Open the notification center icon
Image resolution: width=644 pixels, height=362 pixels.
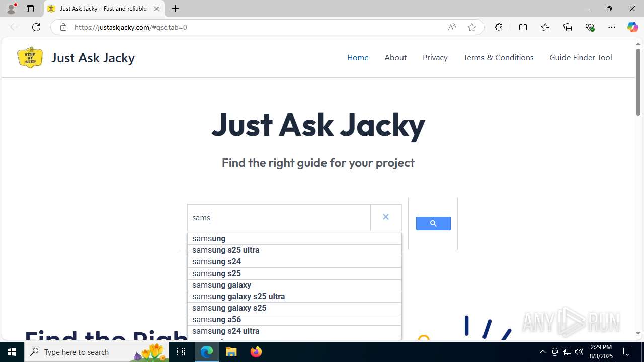coord(628,352)
